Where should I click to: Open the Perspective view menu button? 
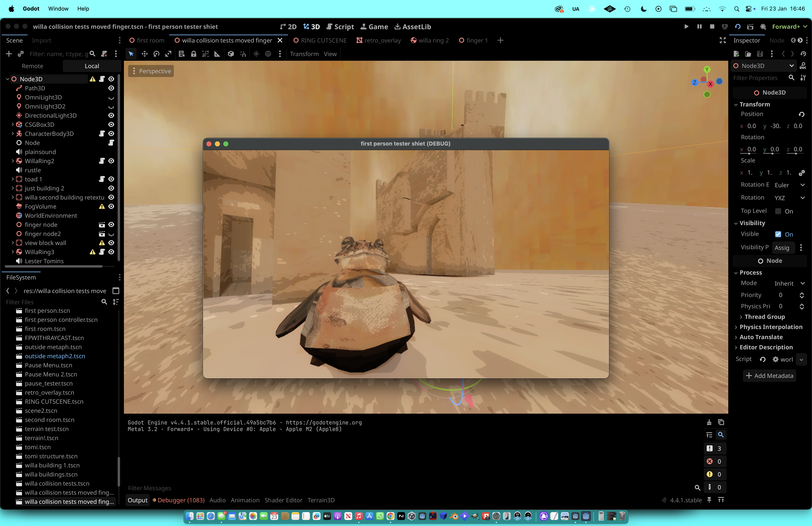pos(151,71)
